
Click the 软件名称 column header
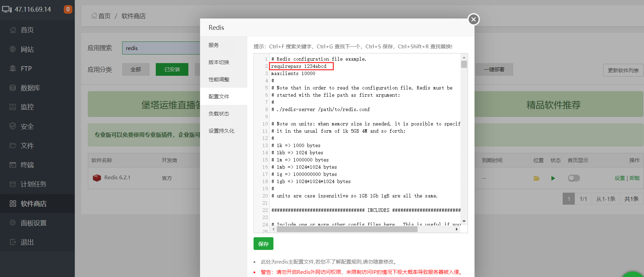pos(102,160)
